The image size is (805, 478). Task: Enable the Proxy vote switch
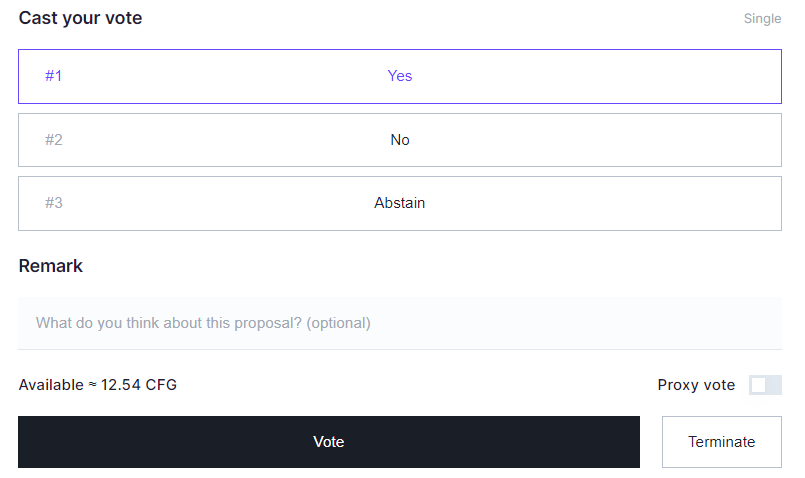coord(765,385)
